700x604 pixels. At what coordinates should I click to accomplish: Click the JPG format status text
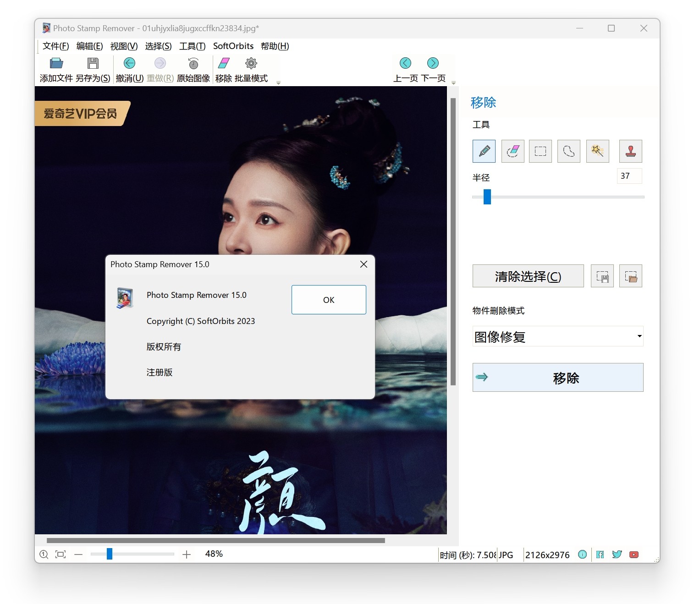(506, 555)
